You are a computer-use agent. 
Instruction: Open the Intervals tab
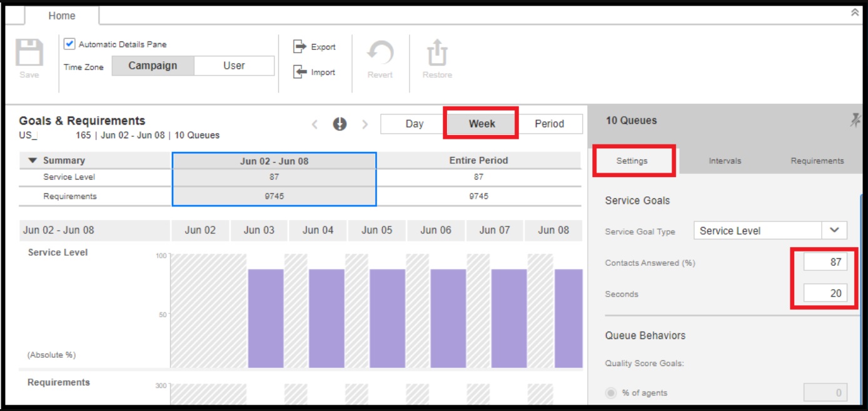[x=725, y=161]
